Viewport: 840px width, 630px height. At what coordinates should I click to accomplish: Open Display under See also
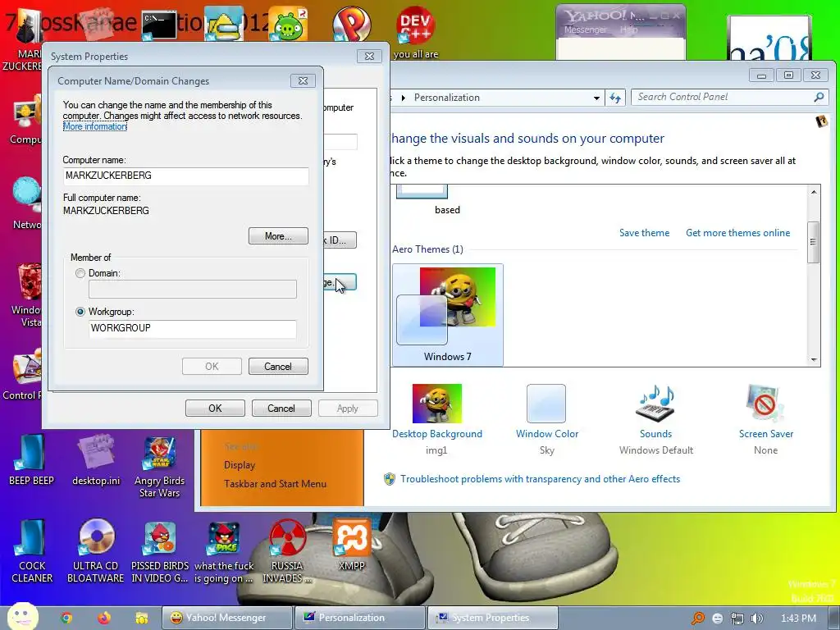[x=240, y=465]
